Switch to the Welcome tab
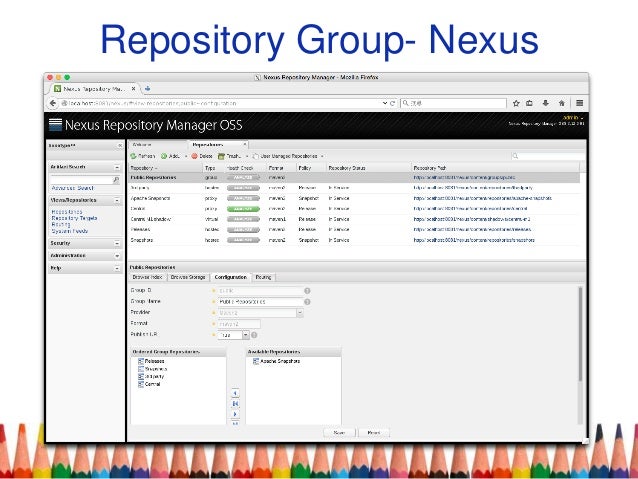The image size is (638, 479). click(x=142, y=145)
